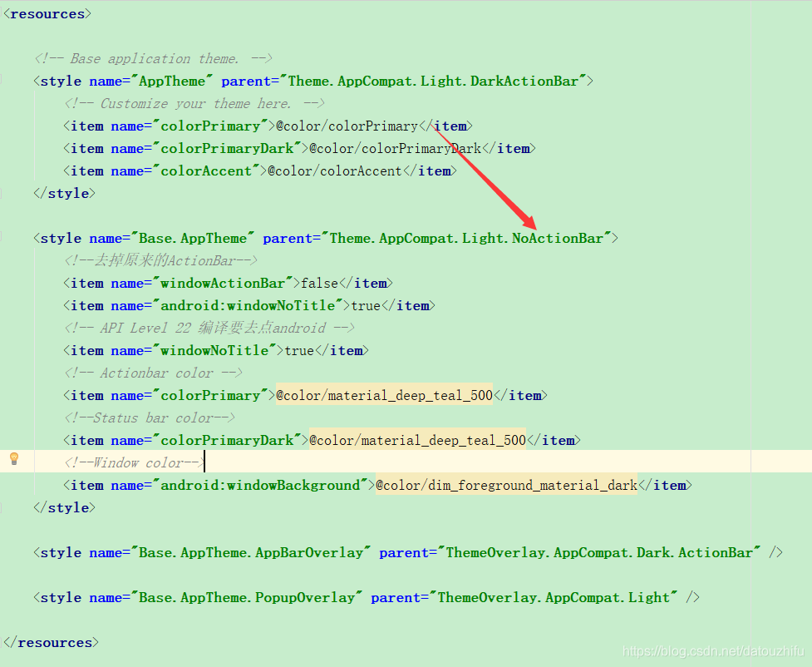Viewport: 812px width, 667px height.
Task: Click the </style> tag closing AppTheme
Action: (64, 193)
